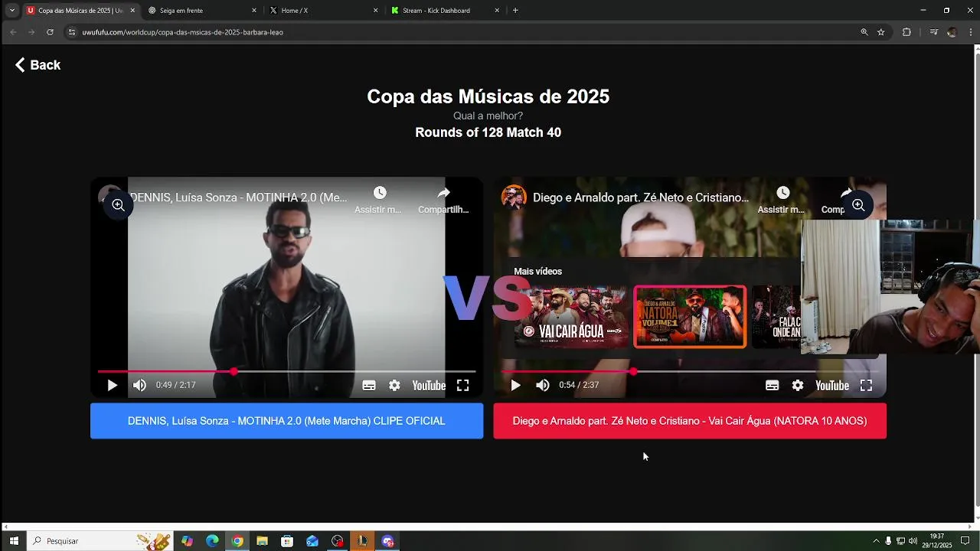Open the taskbar clock showing 19:37

coord(936,541)
